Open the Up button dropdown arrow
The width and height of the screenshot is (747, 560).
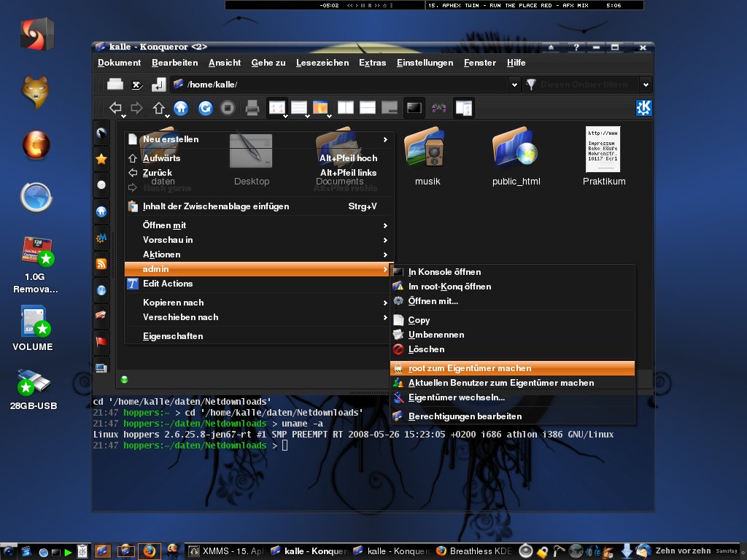(x=167, y=116)
